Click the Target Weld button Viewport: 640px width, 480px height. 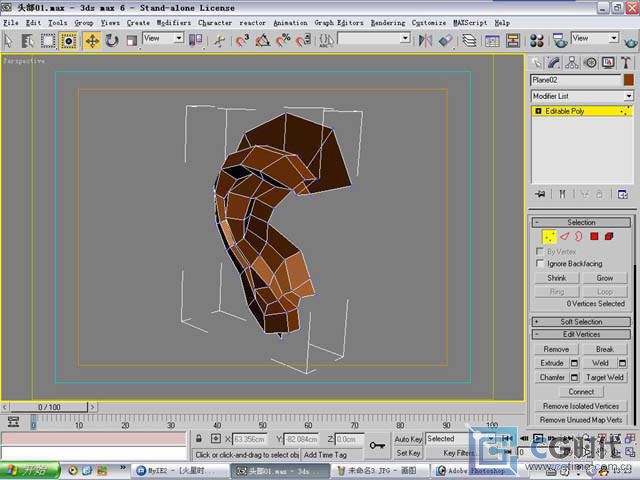pos(604,377)
